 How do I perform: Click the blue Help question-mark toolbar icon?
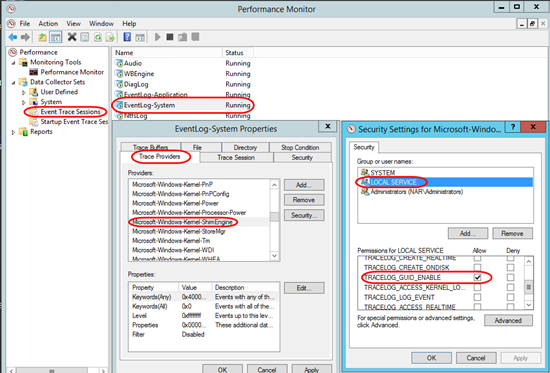click(x=127, y=37)
